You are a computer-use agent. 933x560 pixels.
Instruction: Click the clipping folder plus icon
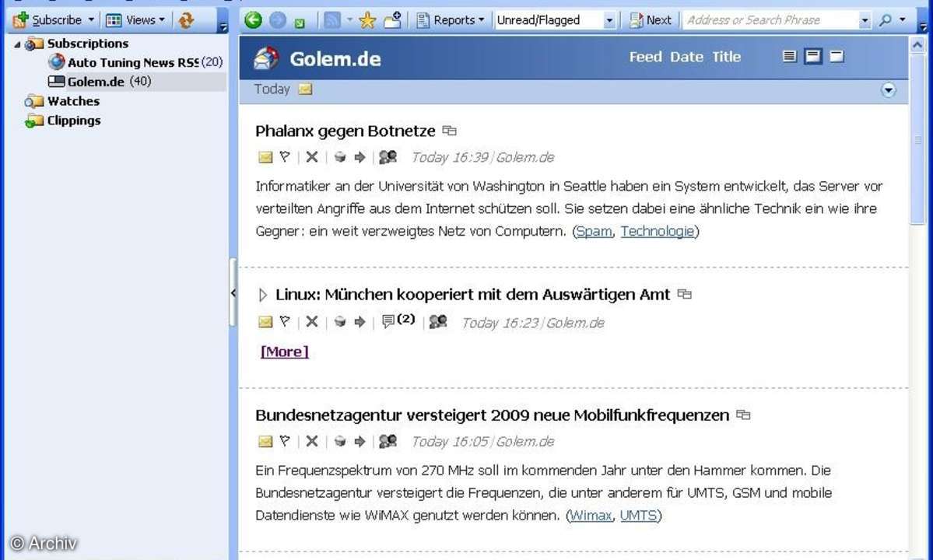[393, 20]
